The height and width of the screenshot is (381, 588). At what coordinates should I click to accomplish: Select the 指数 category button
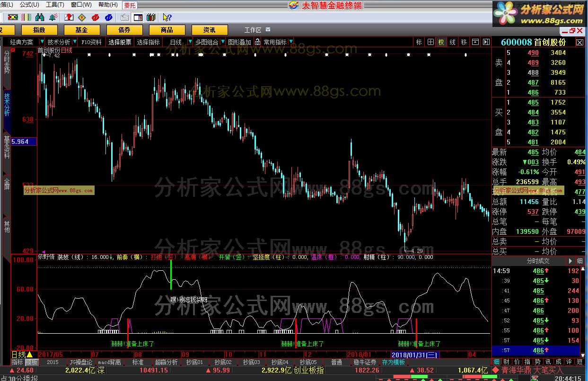[39, 30]
